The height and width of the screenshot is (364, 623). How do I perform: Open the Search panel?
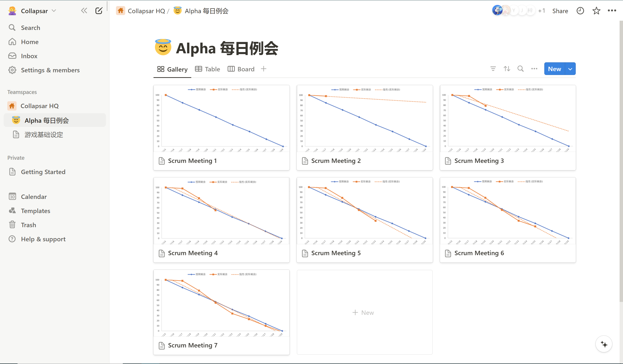click(x=31, y=28)
